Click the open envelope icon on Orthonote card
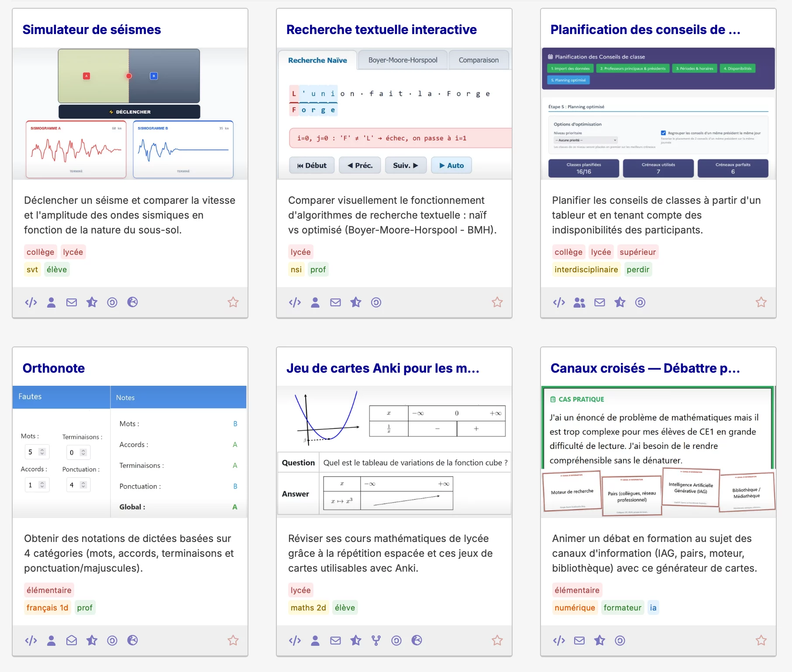This screenshot has height=672, width=792. pyautogui.click(x=72, y=641)
